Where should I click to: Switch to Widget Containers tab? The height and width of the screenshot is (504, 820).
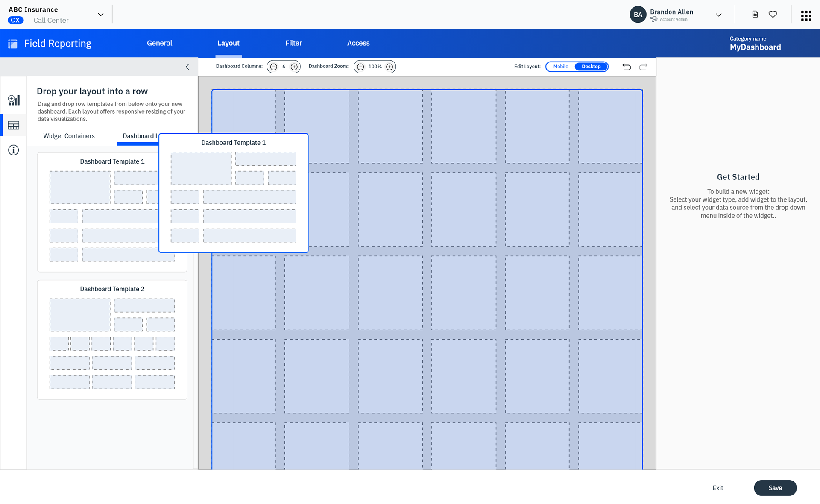pos(69,136)
